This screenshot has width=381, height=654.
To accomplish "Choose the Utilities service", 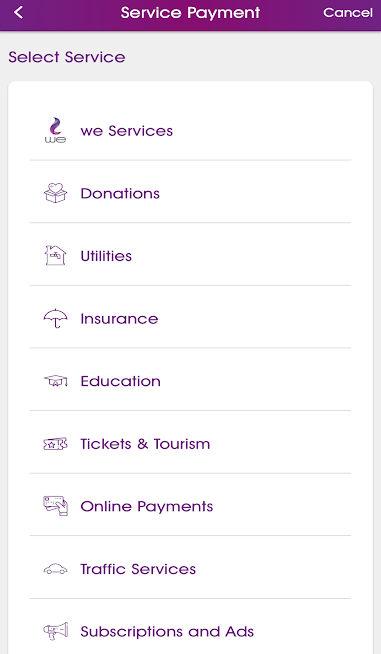I will tap(190, 256).
